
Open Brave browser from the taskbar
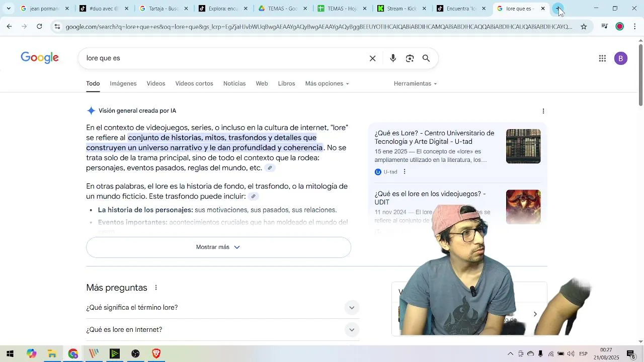point(156,354)
